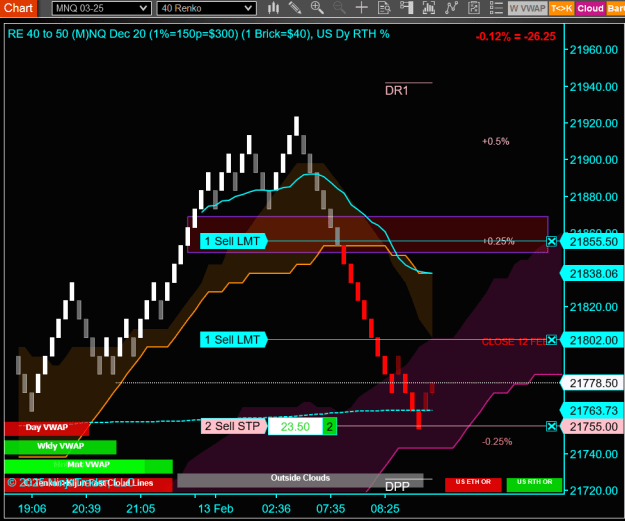Open the 40 Renko interval dropdown
625x521 pixels.
(206, 8)
